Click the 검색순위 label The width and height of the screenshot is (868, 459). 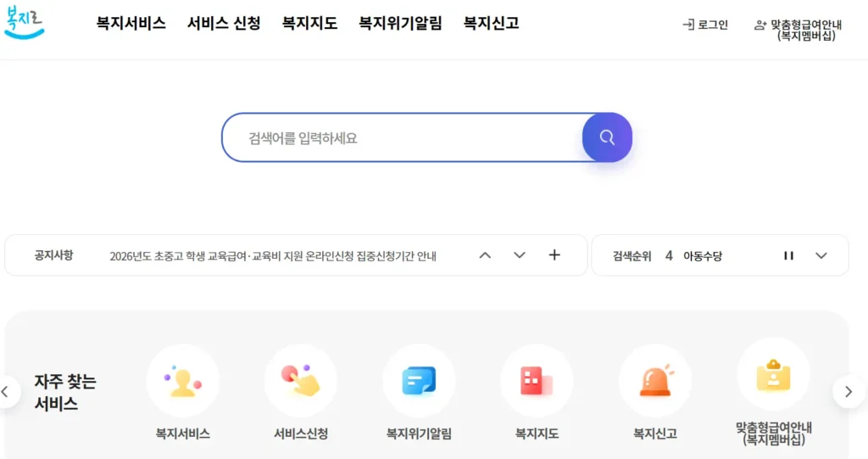[x=632, y=256]
